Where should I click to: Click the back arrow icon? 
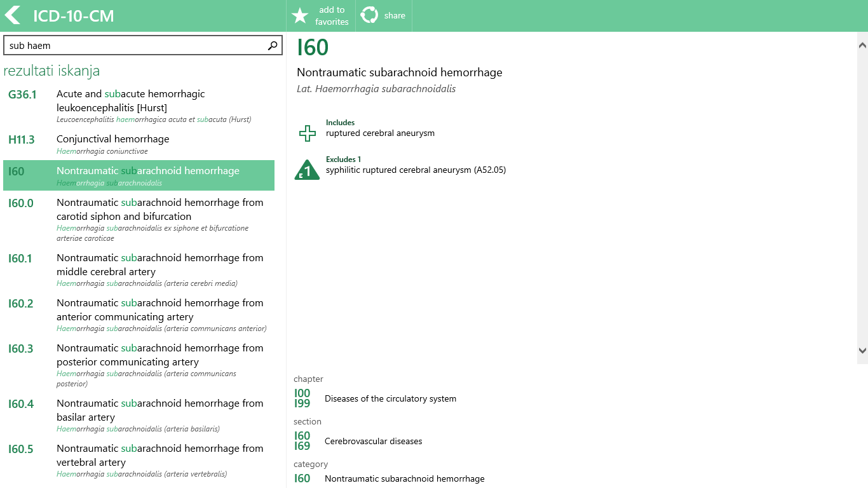click(x=13, y=15)
